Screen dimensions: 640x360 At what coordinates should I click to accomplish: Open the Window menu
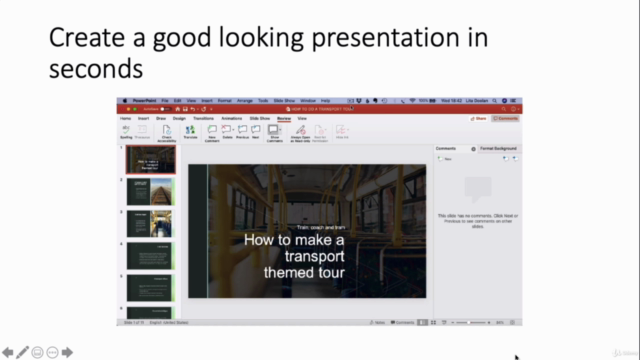pyautogui.click(x=308, y=100)
